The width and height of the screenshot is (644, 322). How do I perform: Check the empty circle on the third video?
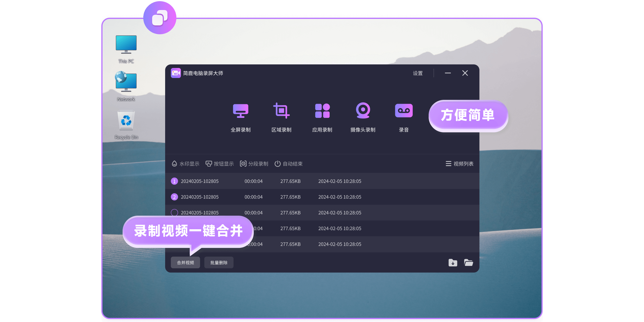pyautogui.click(x=174, y=213)
